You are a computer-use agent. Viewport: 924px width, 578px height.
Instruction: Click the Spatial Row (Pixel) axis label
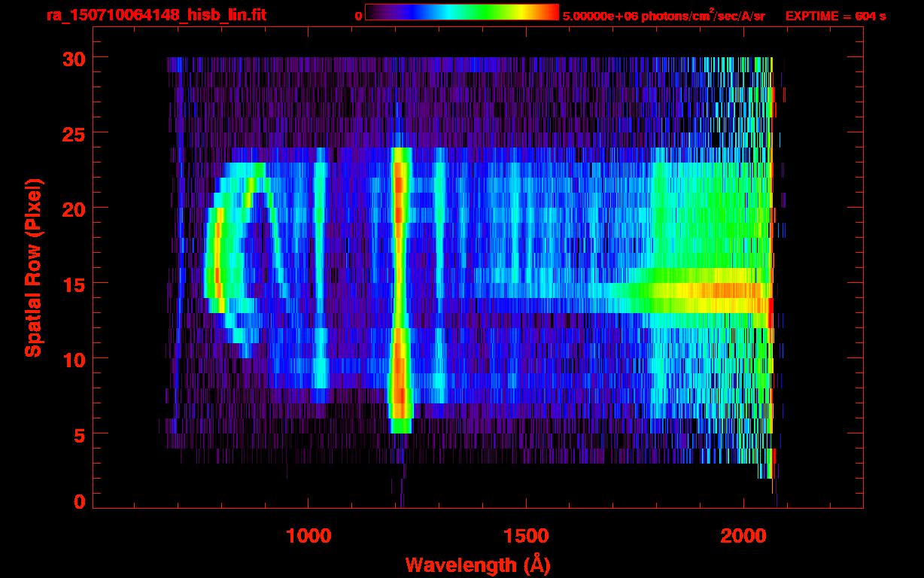33,268
